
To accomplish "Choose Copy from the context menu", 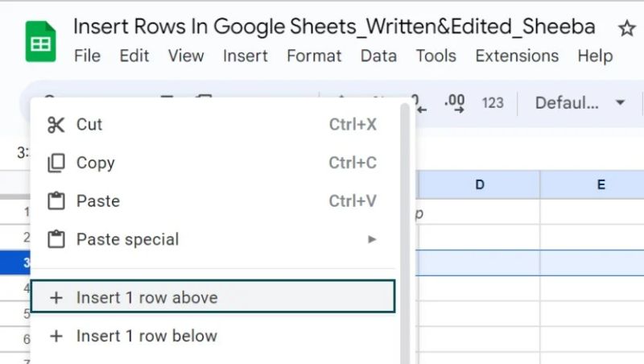I will [213, 163].
